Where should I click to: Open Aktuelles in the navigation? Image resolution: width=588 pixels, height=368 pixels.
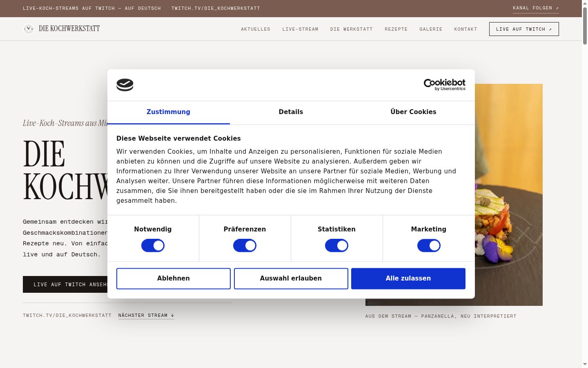[256, 29]
